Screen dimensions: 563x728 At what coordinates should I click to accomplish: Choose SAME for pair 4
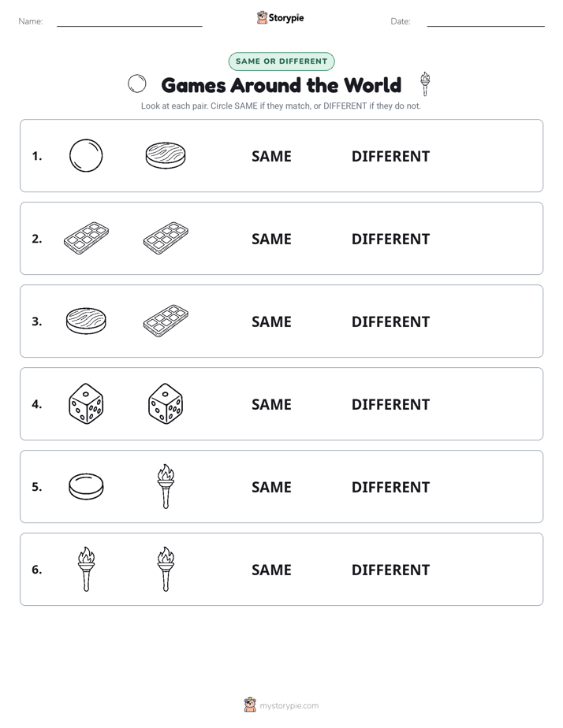271,404
